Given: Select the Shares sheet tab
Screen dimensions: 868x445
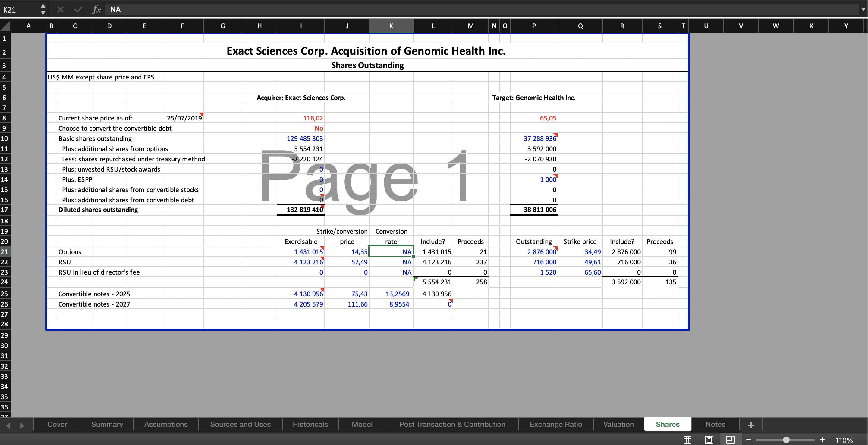Looking at the screenshot, I should 668,424.
